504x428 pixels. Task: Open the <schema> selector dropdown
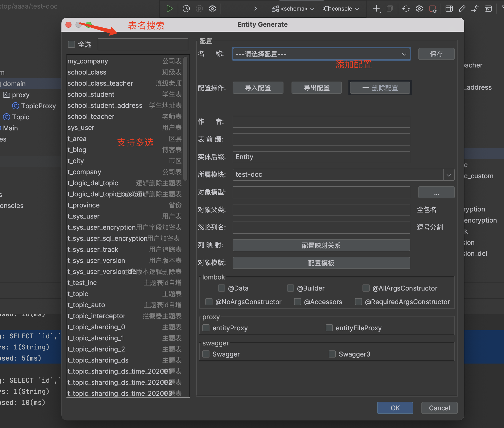coord(293,9)
